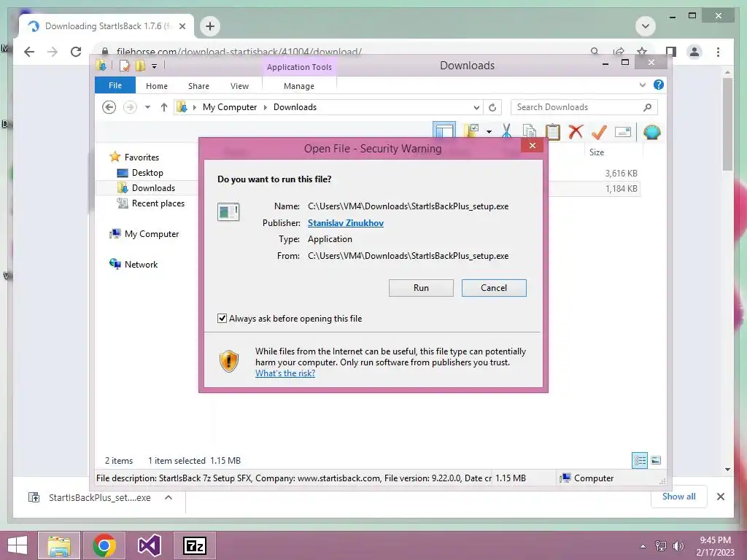Screen dimensions: 747x560
Task: Click the Properties quick access icon in title bar
Action: 124,66
